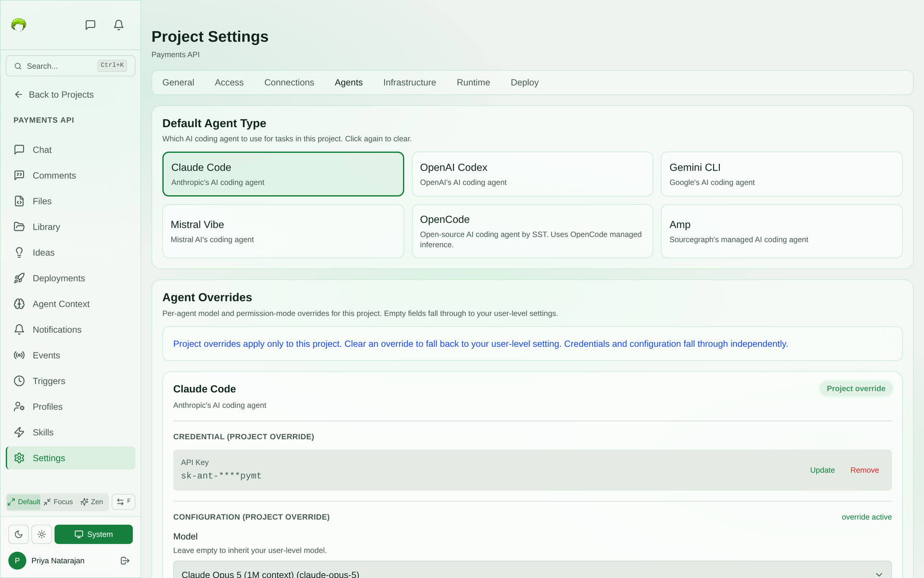
Task: Select Claude Code as default agent
Action: tap(283, 174)
